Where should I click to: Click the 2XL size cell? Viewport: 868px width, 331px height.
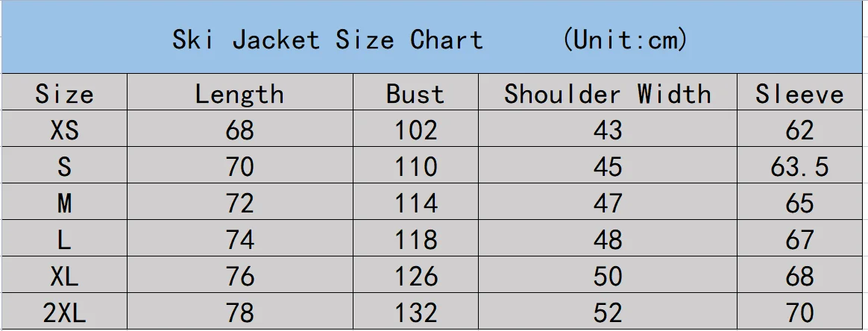(x=64, y=313)
